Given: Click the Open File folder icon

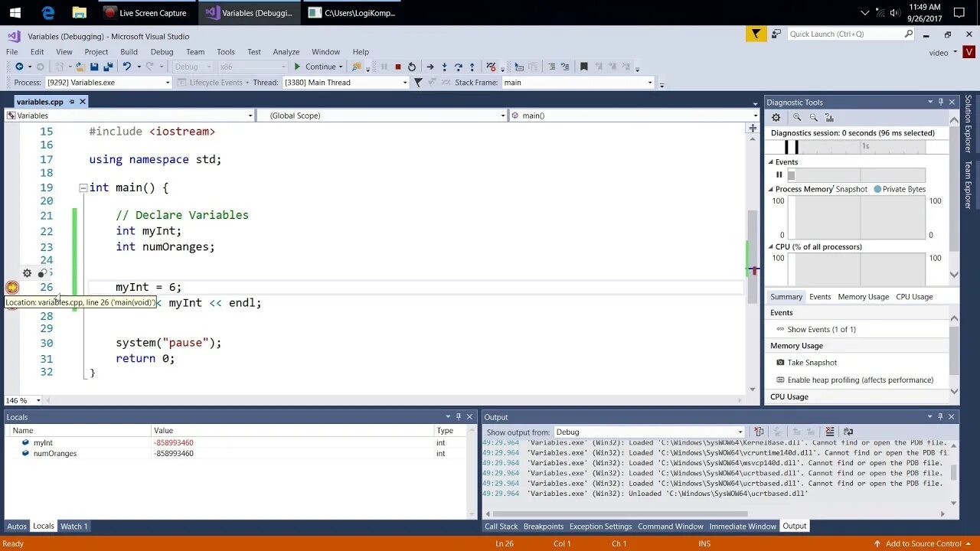Looking at the screenshot, I should click(80, 67).
